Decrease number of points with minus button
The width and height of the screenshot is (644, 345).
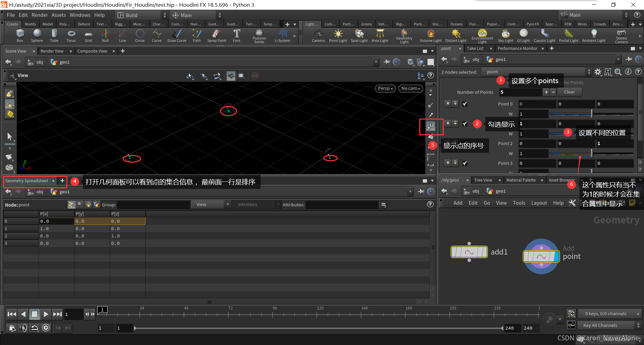point(553,92)
